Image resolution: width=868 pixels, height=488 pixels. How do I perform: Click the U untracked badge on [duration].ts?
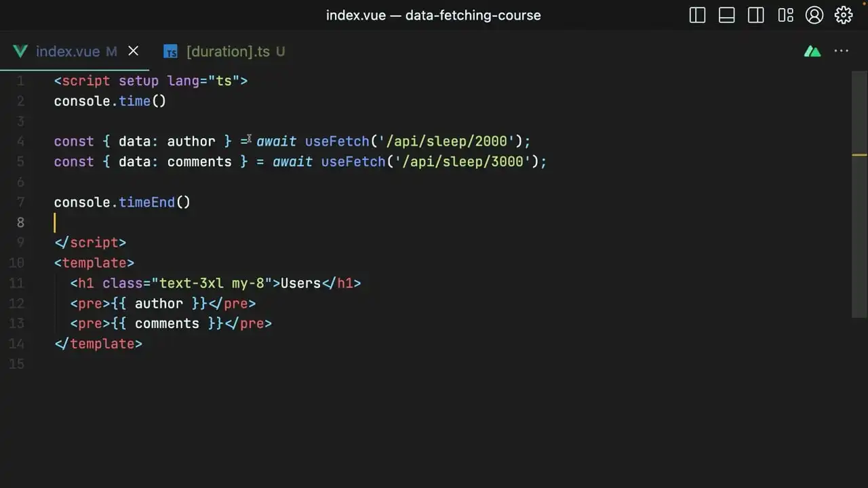280,52
